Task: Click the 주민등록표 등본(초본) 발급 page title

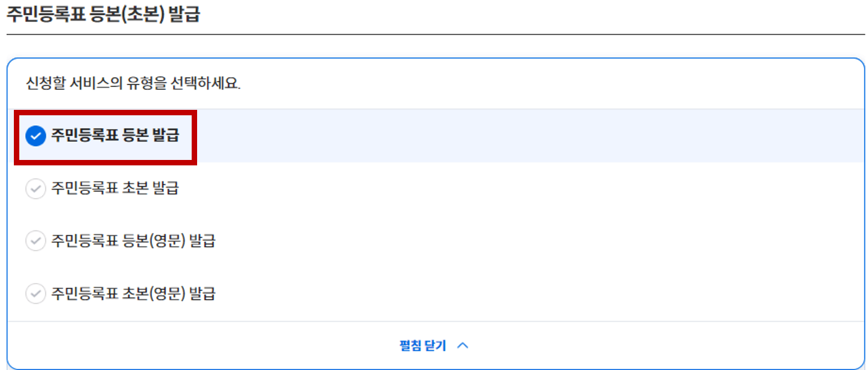Action: tap(102, 12)
